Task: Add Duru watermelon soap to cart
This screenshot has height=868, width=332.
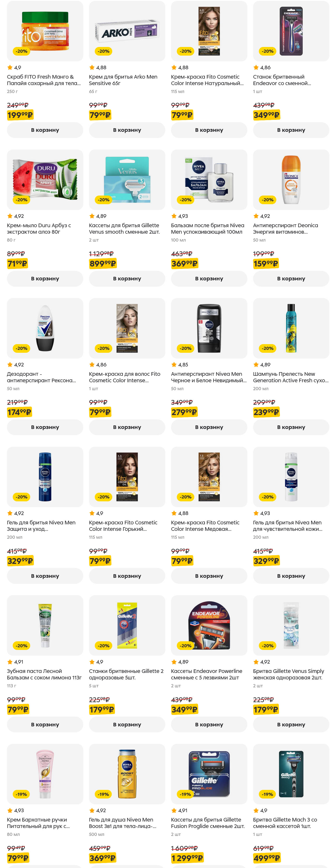Action: click(45, 279)
